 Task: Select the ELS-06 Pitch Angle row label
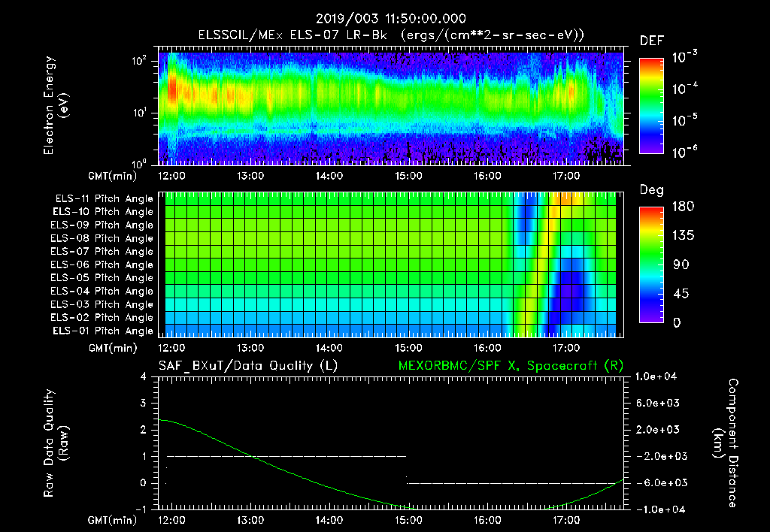102,265
